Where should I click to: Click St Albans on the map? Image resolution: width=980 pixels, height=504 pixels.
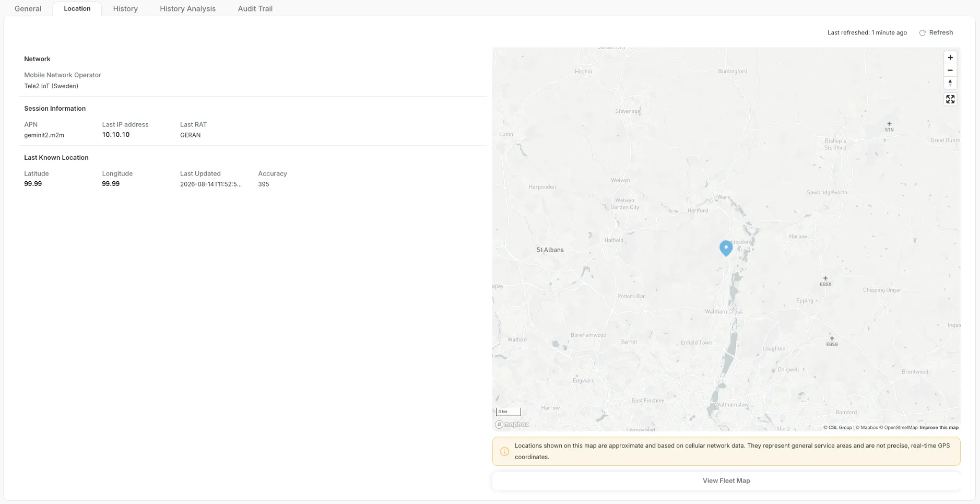[550, 250]
